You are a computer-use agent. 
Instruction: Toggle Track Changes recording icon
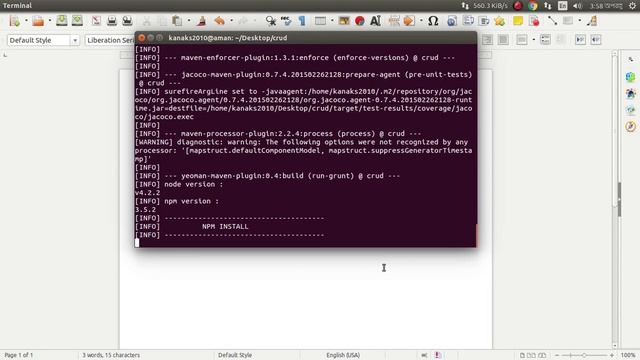coord(534,20)
